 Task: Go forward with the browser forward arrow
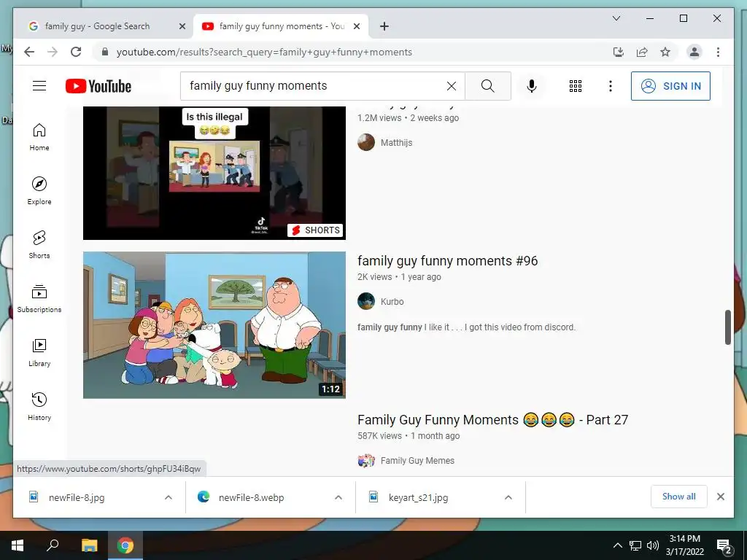pyautogui.click(x=53, y=52)
